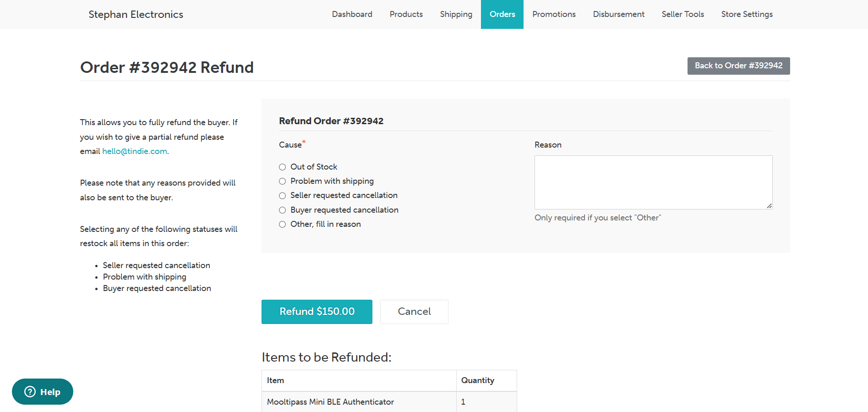
Task: Go to the Disbursement page
Action: (618, 14)
